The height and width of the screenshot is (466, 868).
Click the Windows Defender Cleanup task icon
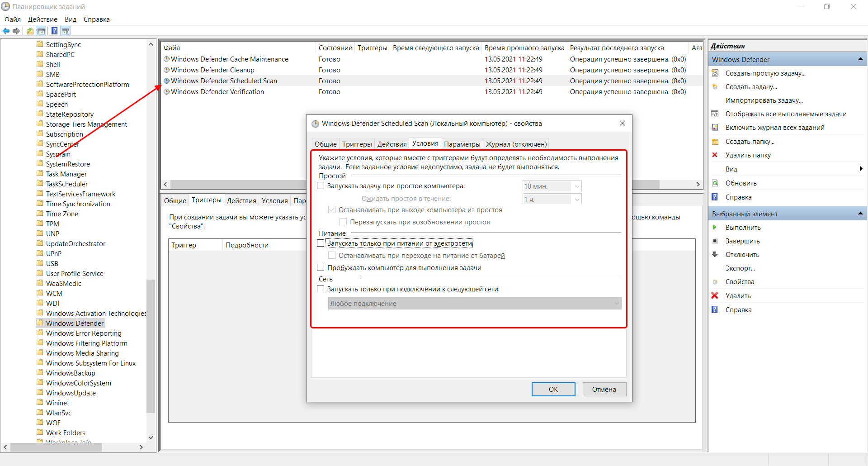(x=166, y=70)
